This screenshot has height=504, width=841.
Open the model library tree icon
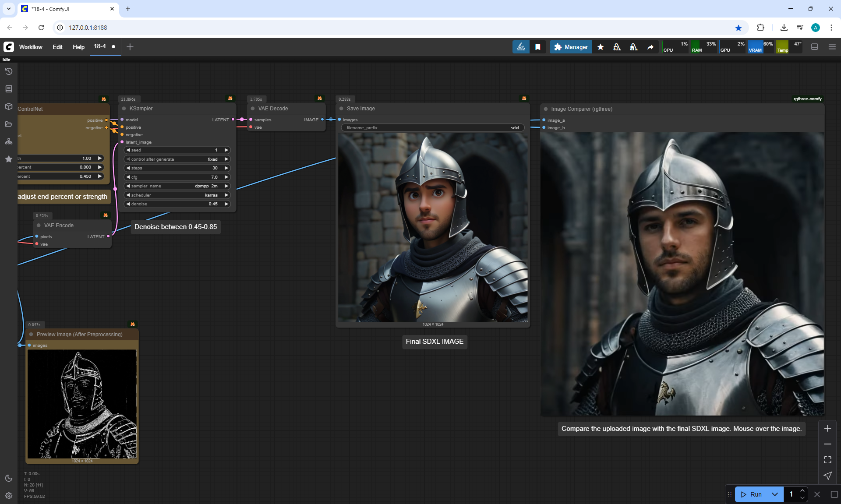(8, 141)
